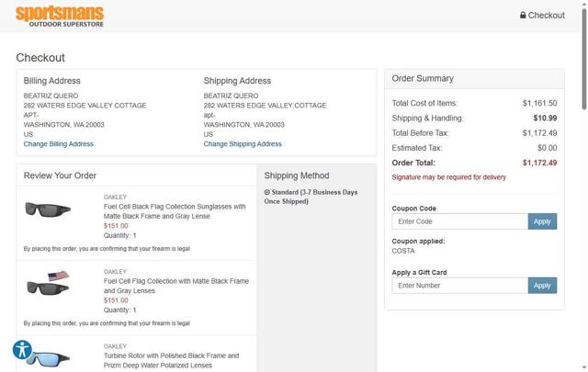The width and height of the screenshot is (588, 372).
Task: Focus the gift card number field
Action: tap(459, 286)
